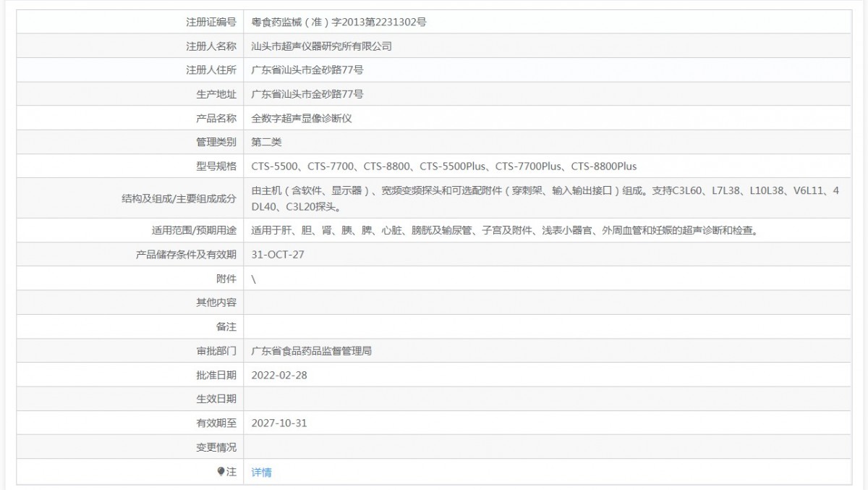This screenshot has width=868, height=490.
Task: Click the 产品名称 label
Action: tap(216, 118)
